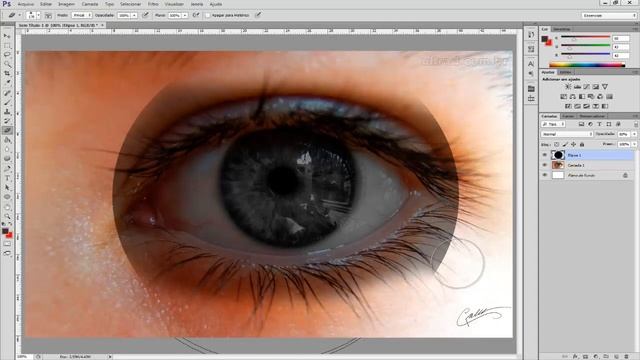Open the layer filter Tipo dropdown
This screenshot has height=360, width=640.
[553, 124]
